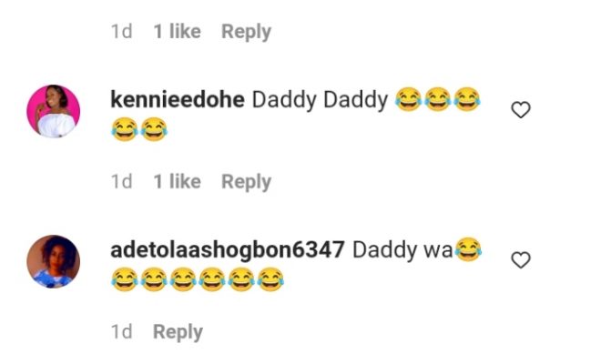
Task: Open kennieedohe's profile picture
Action: [x=54, y=111]
